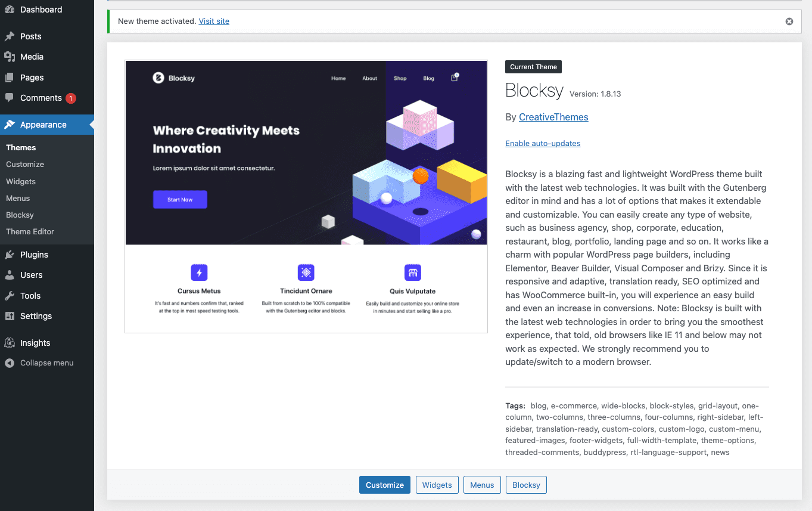
Task: Click the Posts pushpin icon
Action: pos(10,36)
